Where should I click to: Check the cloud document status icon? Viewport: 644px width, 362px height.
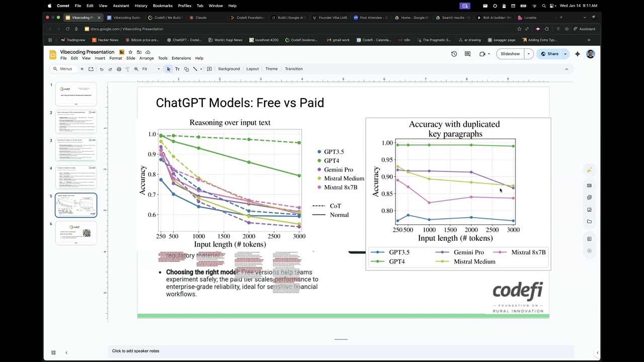pyautogui.click(x=147, y=52)
